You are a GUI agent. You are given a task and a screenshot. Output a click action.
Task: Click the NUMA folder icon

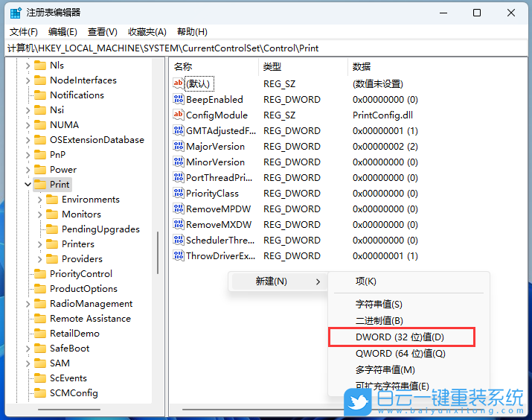[x=40, y=125]
